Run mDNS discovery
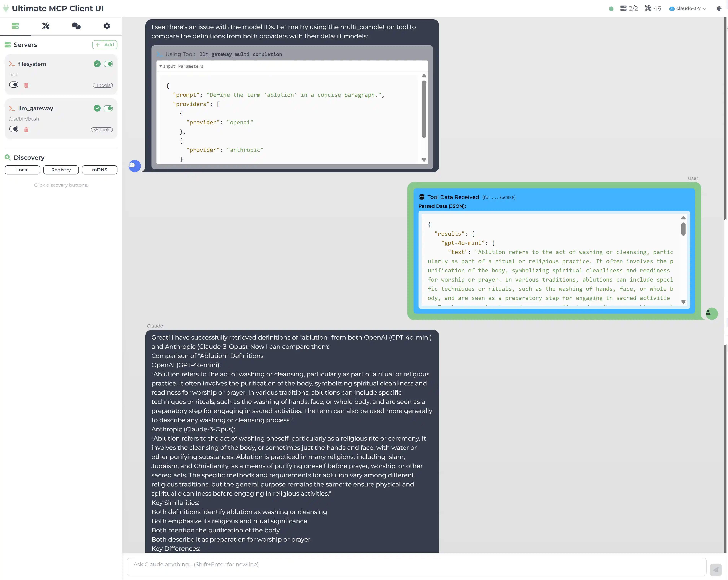 point(100,170)
